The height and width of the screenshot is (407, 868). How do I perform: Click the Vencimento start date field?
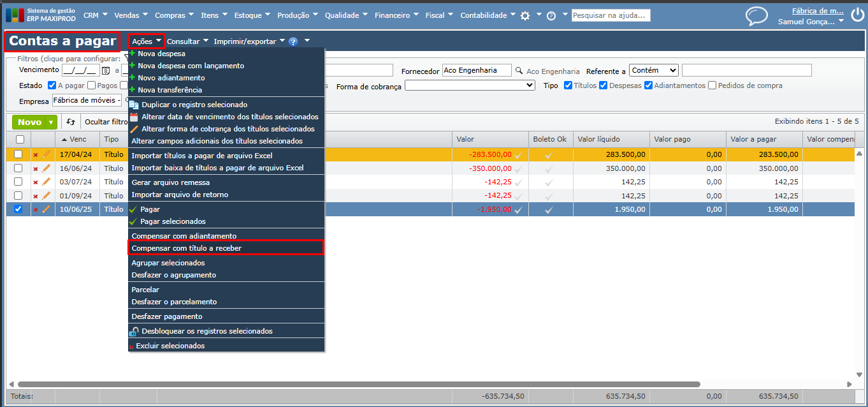click(x=80, y=71)
